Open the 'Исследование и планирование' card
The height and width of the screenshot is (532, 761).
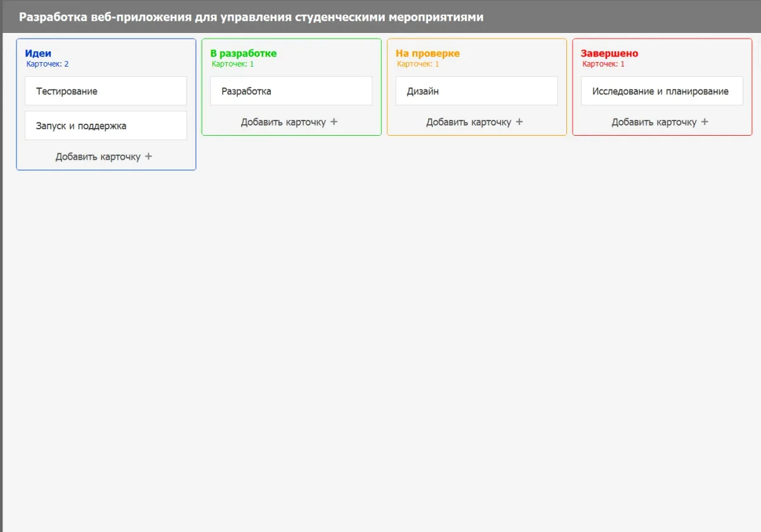point(661,91)
